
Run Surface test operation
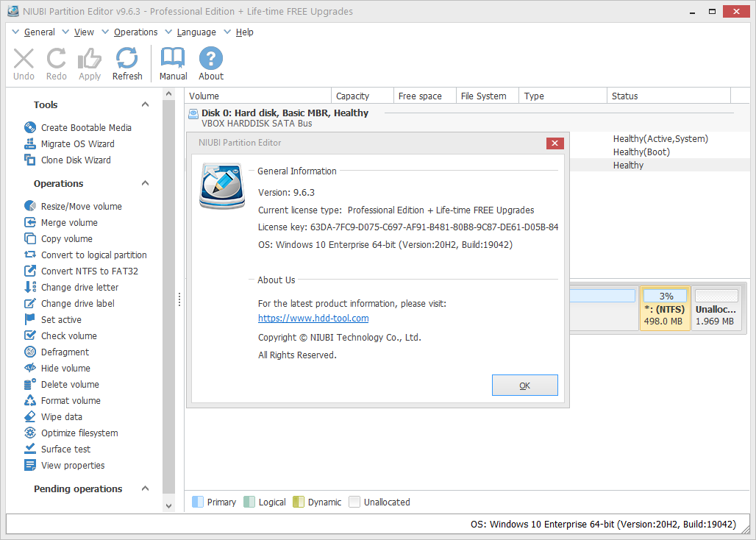click(57, 450)
